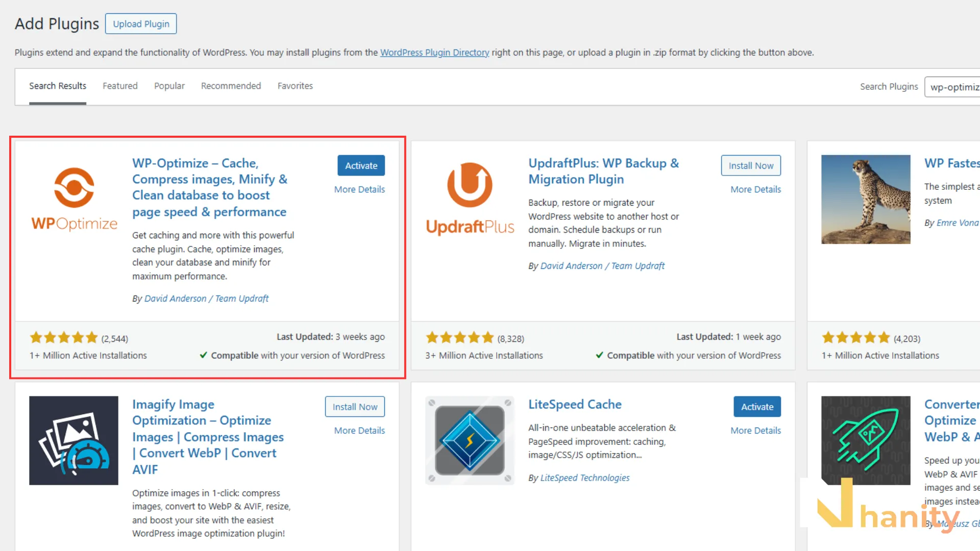Open the LiteSpeed Cache title link
Screen dimensions: 980x551
tap(575, 405)
